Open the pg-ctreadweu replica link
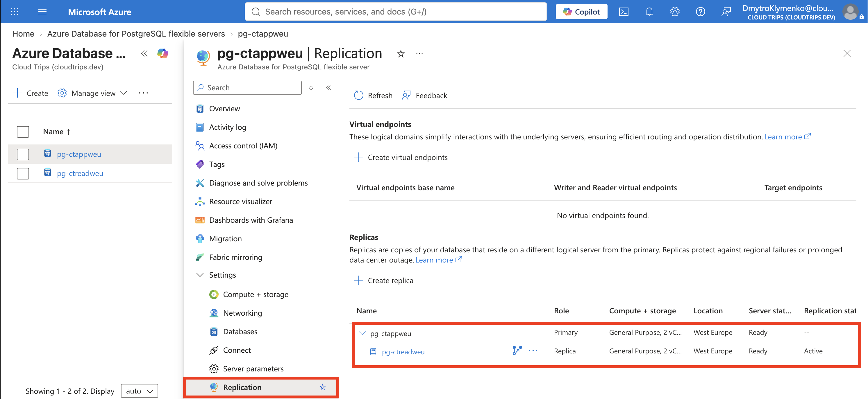The width and height of the screenshot is (868, 399). [x=403, y=352]
